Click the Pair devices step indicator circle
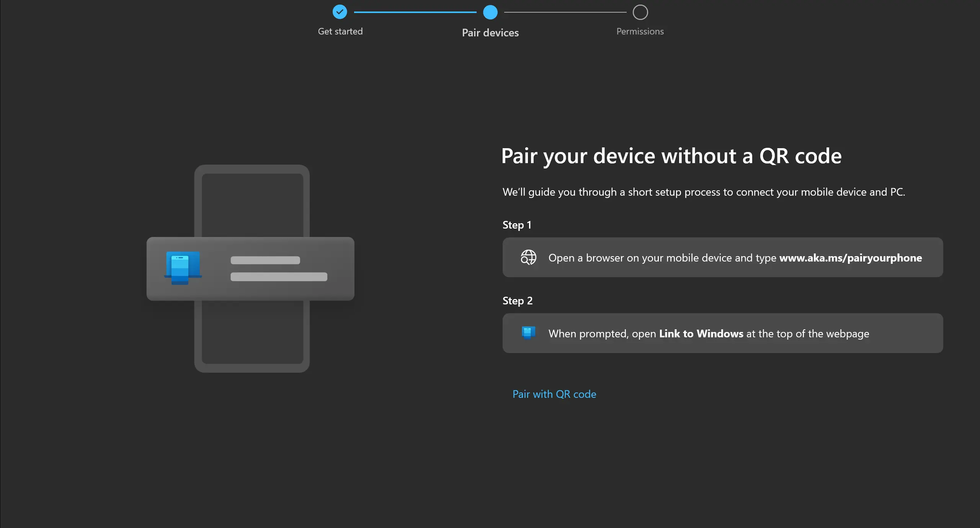Screen dimensions: 980x528 (490, 12)
